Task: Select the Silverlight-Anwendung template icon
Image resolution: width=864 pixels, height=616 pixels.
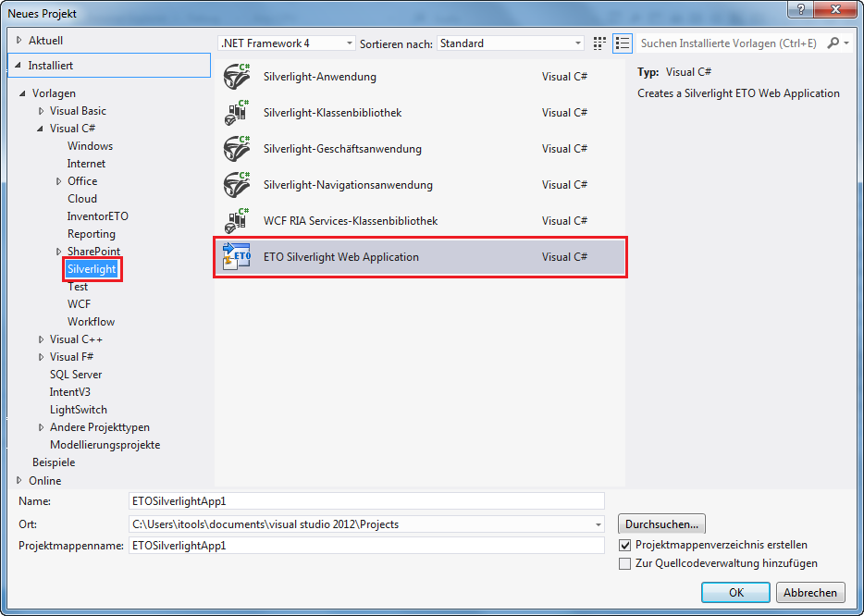Action: (x=237, y=77)
